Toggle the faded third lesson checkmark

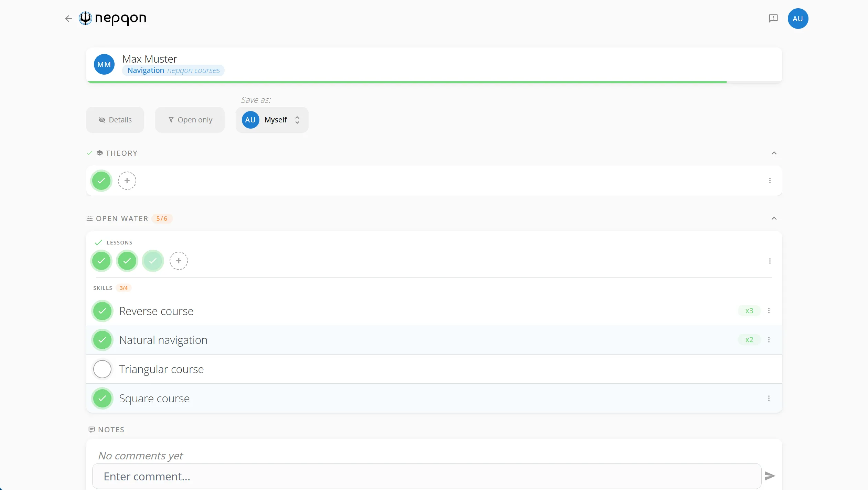(x=153, y=261)
